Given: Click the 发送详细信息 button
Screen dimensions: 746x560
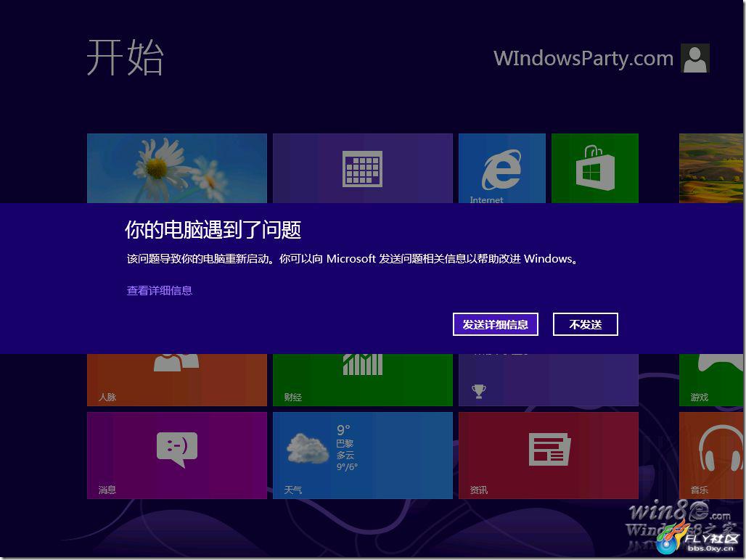Looking at the screenshot, I should (x=495, y=324).
